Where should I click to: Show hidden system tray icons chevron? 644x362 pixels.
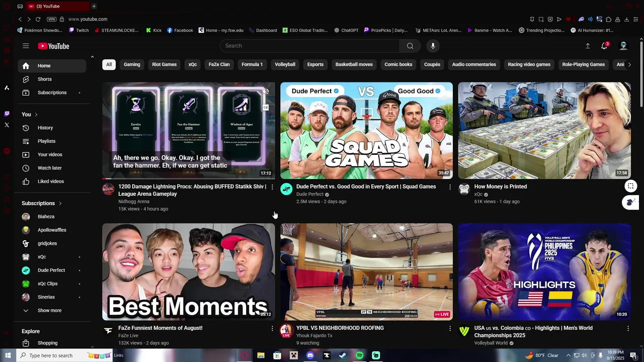(x=569, y=355)
